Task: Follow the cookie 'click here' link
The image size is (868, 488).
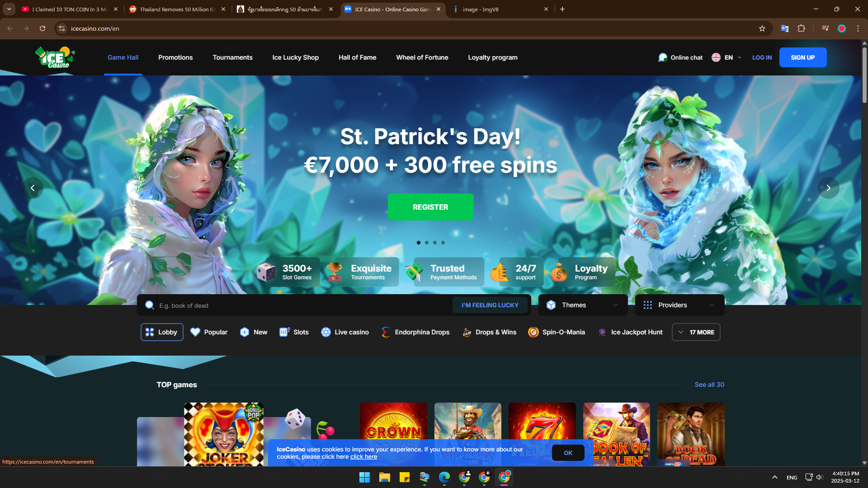Action: 363,457
